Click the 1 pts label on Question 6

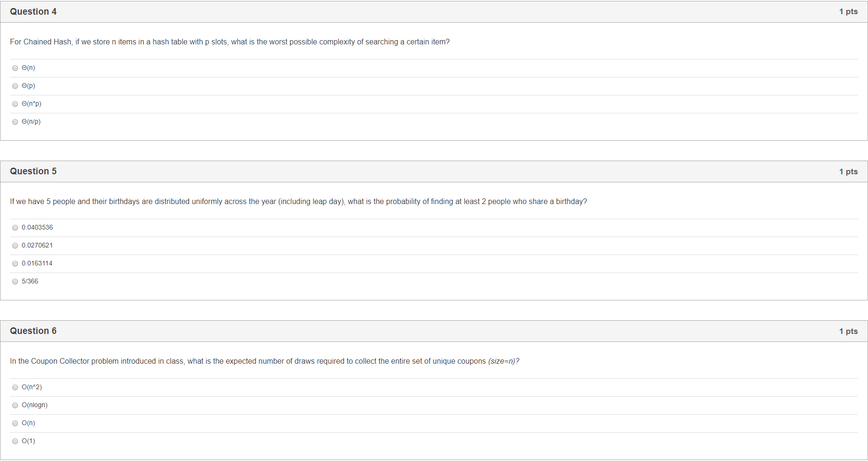[x=848, y=331]
